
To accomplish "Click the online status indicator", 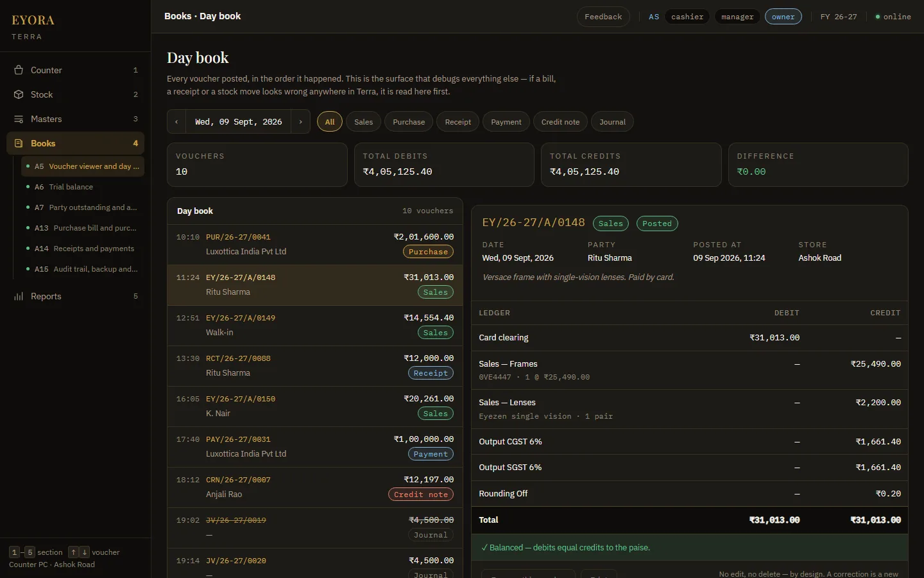I will (893, 17).
